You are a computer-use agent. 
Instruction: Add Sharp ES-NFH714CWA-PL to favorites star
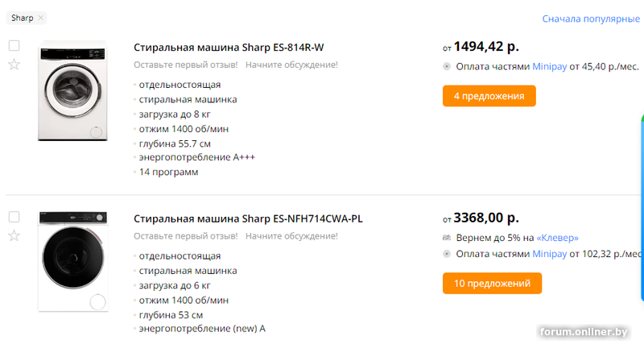tap(14, 236)
